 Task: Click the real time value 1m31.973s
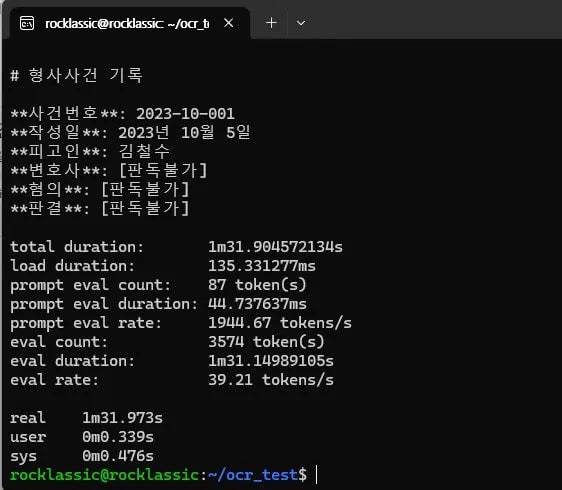click(x=122, y=418)
